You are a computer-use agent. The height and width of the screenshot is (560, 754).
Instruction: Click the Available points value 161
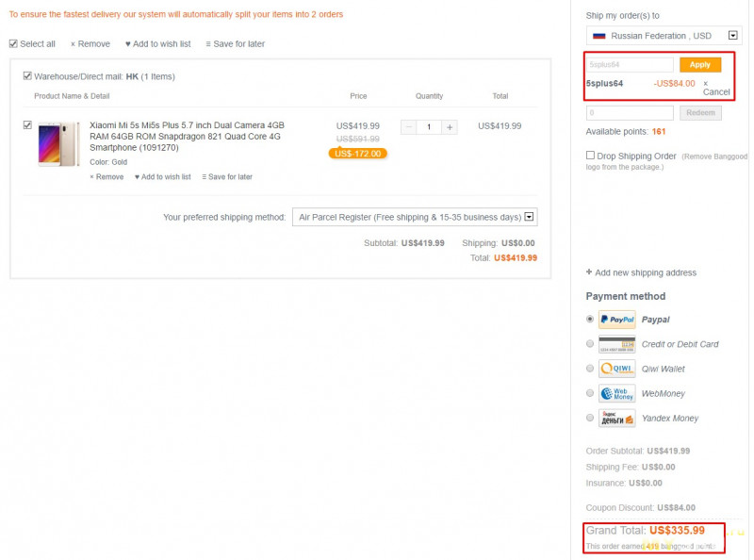(659, 131)
